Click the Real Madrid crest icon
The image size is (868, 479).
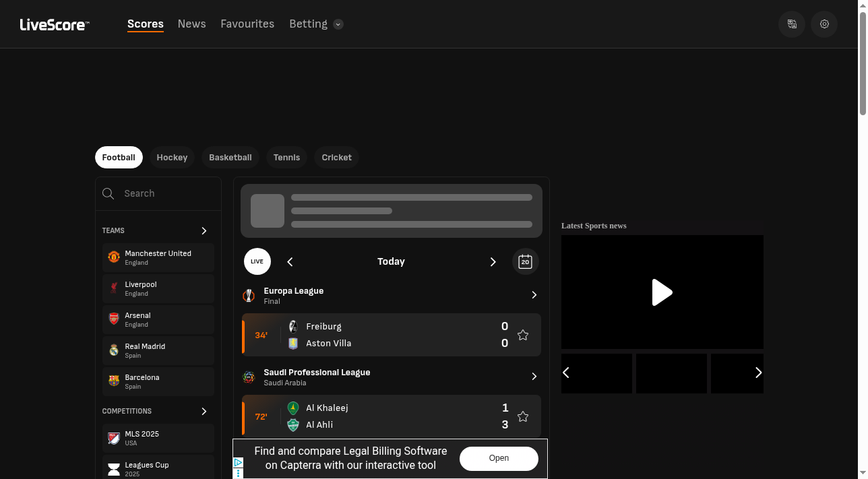click(114, 350)
